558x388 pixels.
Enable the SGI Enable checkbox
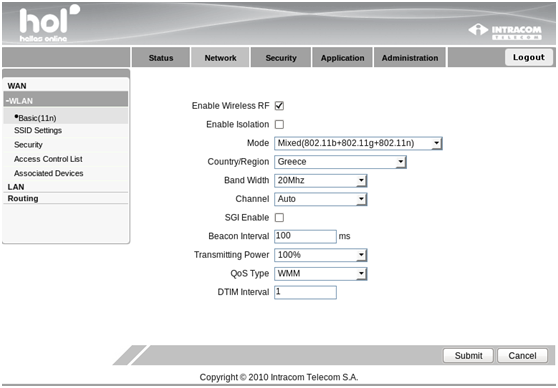[279, 217]
